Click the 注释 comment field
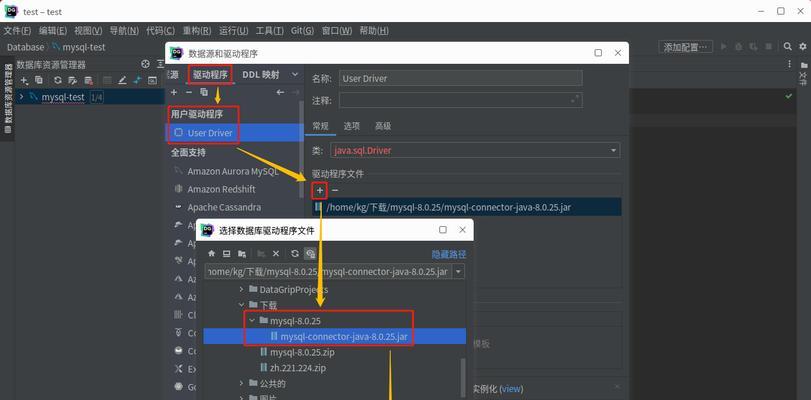This screenshot has width=811, height=400. click(x=460, y=100)
